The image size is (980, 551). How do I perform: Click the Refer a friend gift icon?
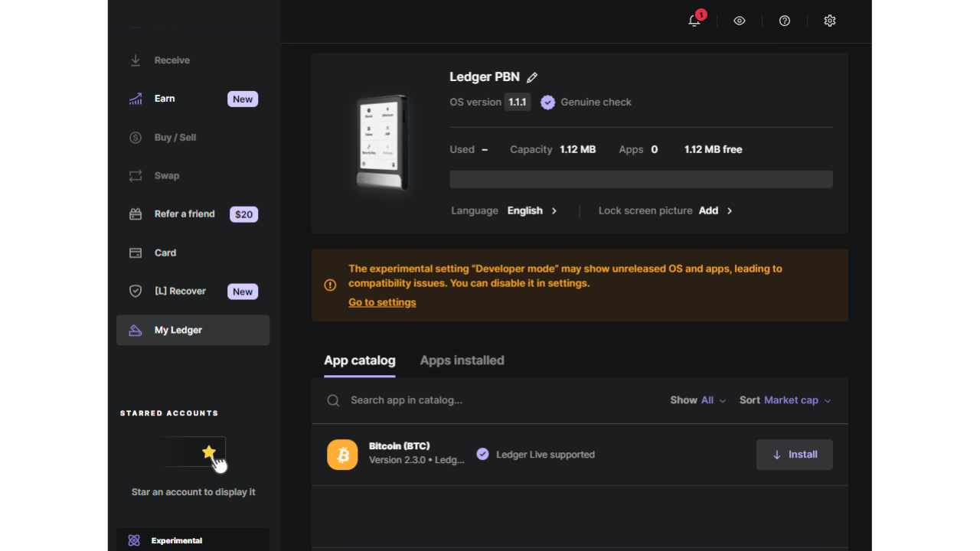136,214
